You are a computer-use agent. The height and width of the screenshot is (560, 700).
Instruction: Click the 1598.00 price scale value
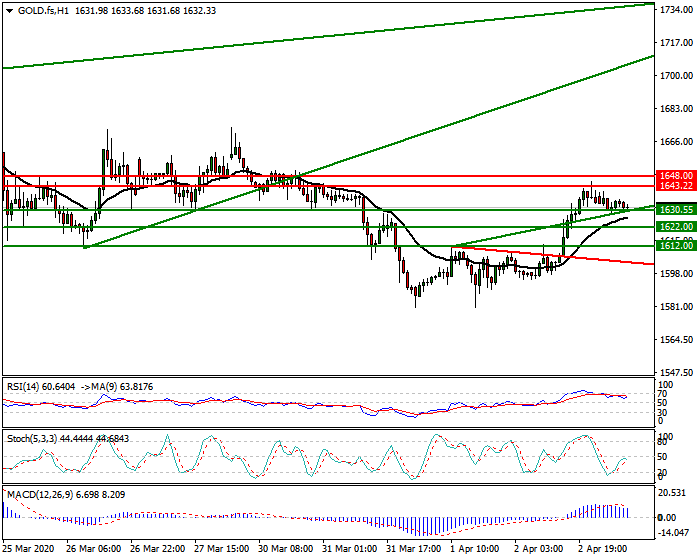tap(676, 273)
